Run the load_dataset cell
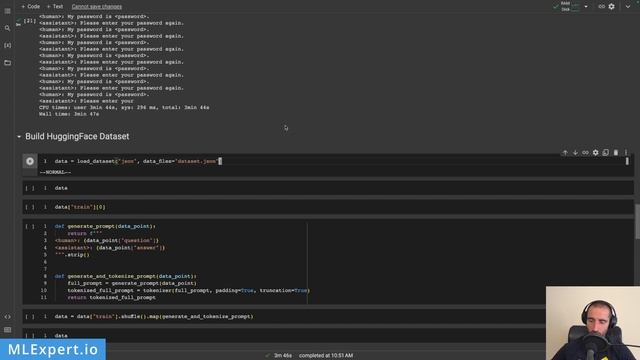The height and width of the screenshot is (360, 640). (30, 161)
